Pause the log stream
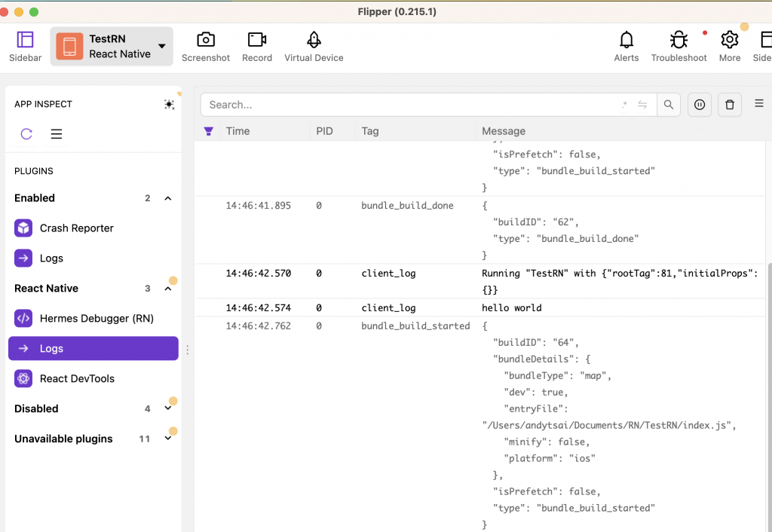 (700, 105)
